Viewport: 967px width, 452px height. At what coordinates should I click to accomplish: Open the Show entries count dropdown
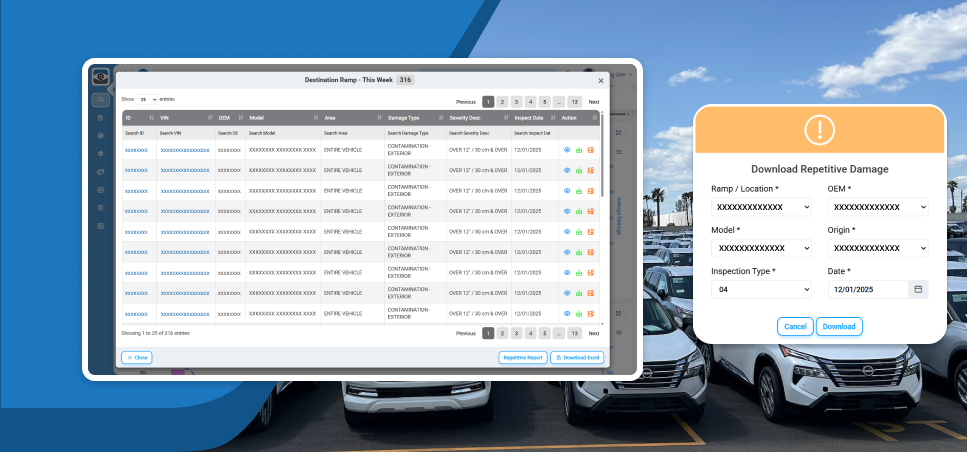(147, 100)
